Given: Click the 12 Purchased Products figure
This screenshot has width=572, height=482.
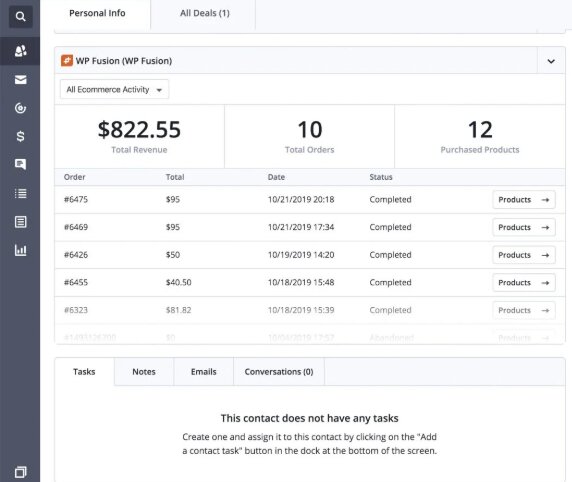Looking at the screenshot, I should (480, 130).
